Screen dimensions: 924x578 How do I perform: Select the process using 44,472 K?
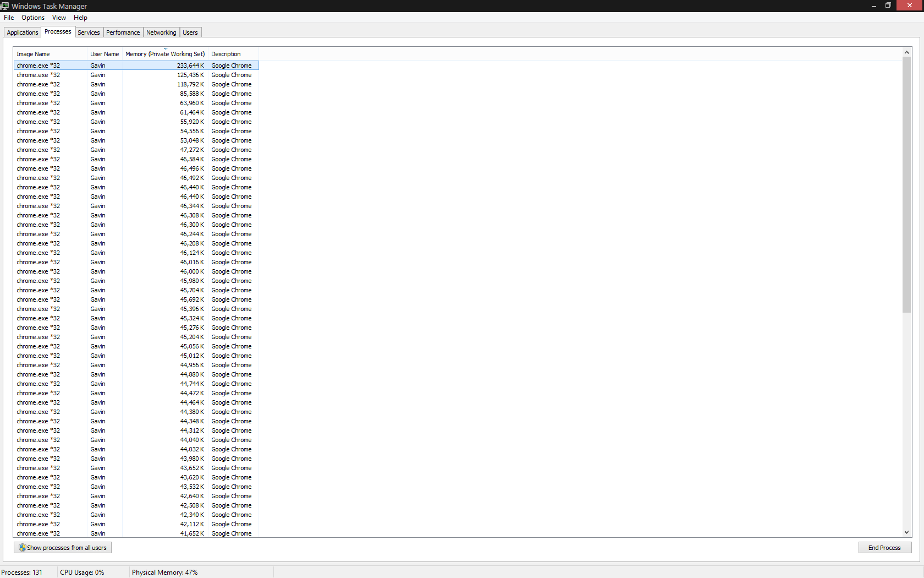136,393
